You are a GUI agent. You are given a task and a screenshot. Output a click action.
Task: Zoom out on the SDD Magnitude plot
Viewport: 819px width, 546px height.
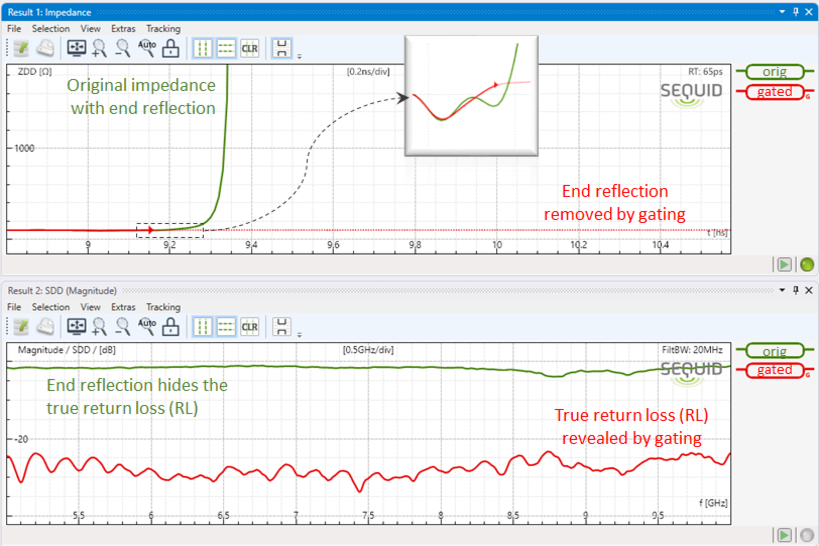[123, 326]
